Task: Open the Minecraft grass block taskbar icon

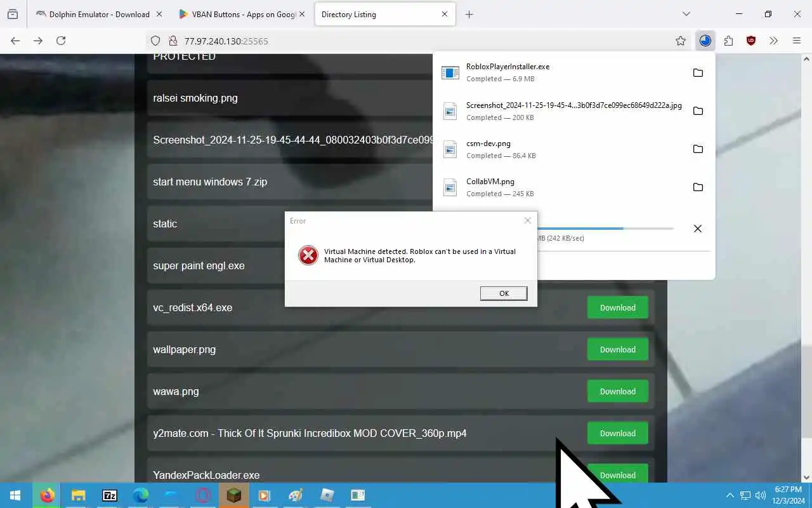Action: [x=233, y=495]
